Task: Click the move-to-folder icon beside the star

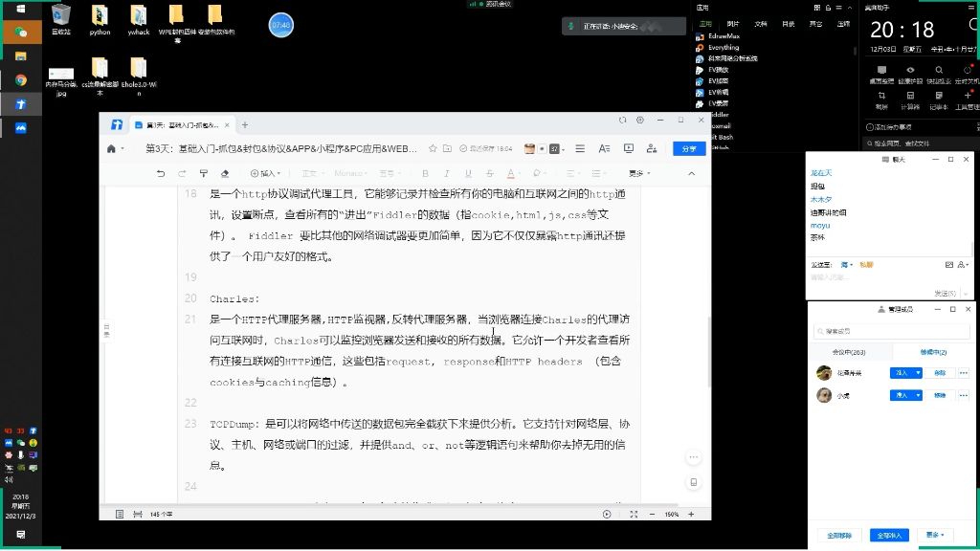Action: point(448,148)
